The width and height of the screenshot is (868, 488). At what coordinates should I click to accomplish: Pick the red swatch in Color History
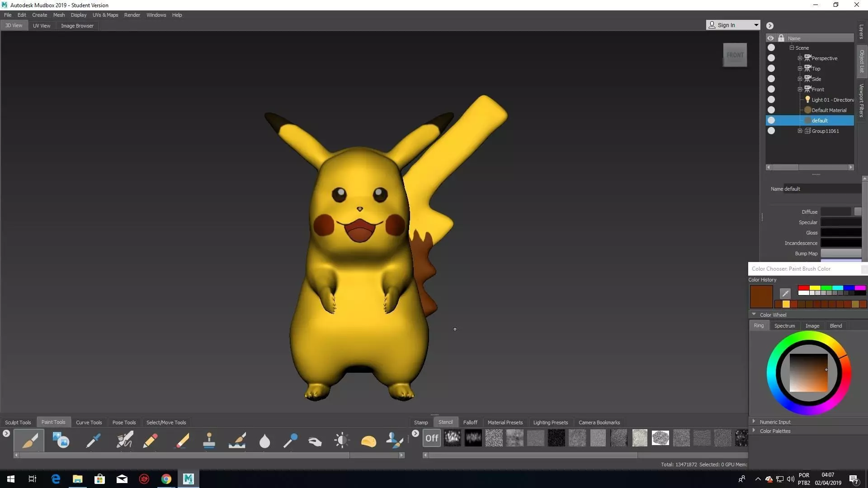tap(803, 288)
